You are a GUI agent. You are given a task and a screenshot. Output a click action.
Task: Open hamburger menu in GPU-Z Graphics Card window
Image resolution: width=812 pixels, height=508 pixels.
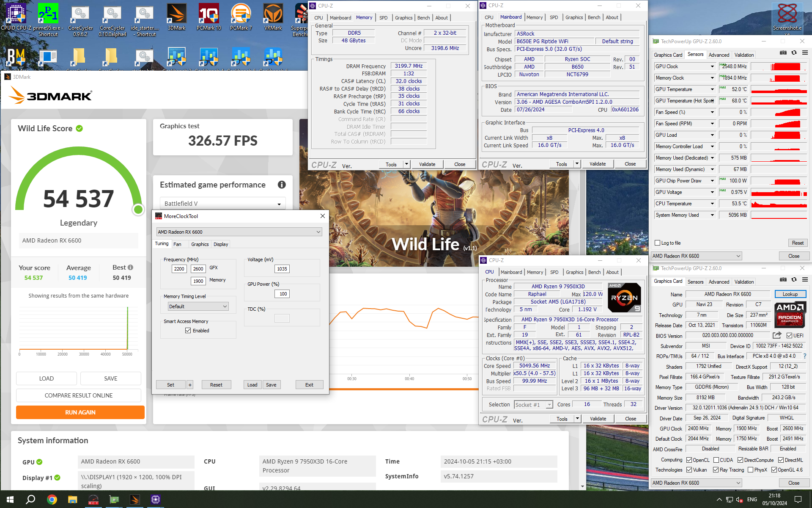pyautogui.click(x=805, y=280)
